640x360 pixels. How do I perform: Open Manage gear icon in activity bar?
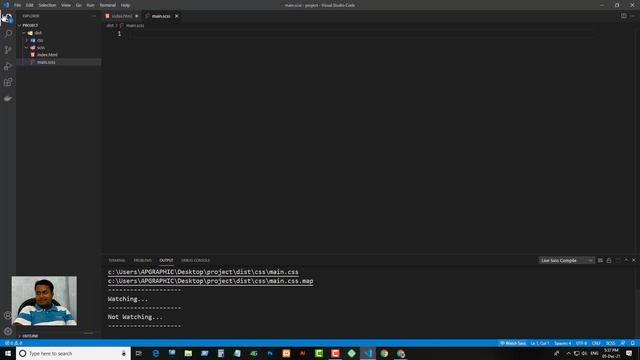coord(8,331)
